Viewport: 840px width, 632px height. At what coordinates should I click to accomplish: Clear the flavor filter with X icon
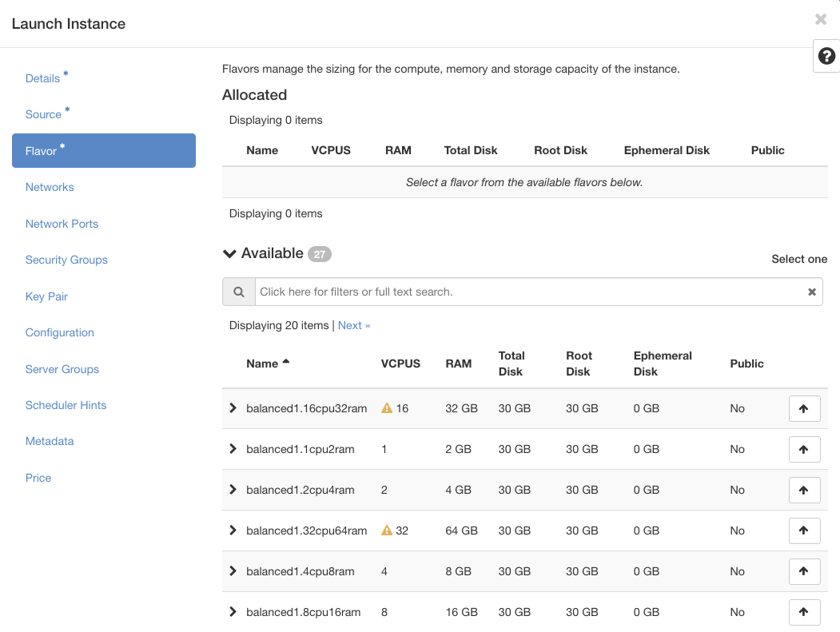click(811, 292)
